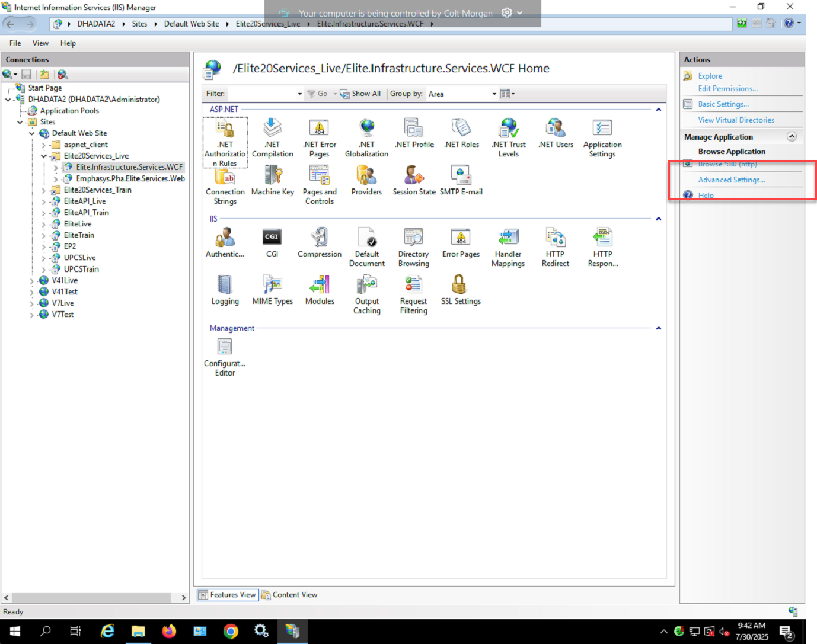The height and width of the screenshot is (644, 817).
Task: Open .NET Trust Levels feature
Action: click(x=509, y=137)
